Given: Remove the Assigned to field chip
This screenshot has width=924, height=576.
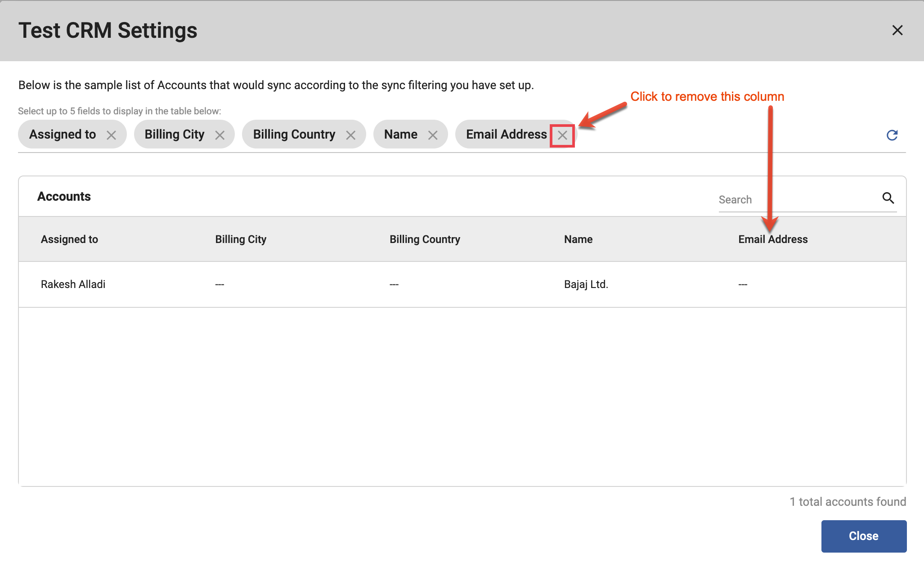Looking at the screenshot, I should [112, 134].
